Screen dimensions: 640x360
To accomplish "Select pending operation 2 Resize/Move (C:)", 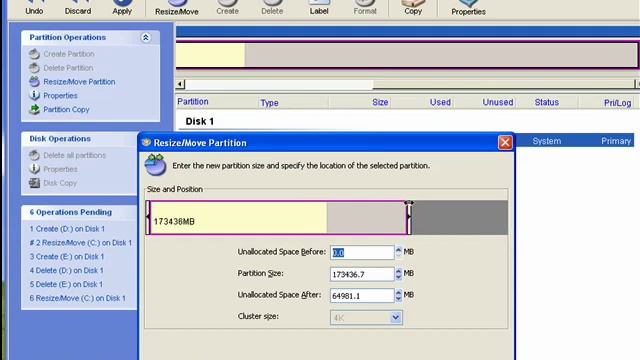I will 81,243.
